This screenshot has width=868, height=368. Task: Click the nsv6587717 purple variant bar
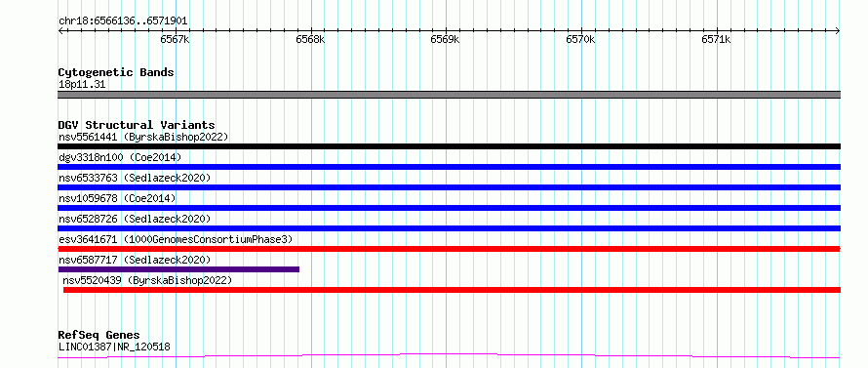(178, 269)
